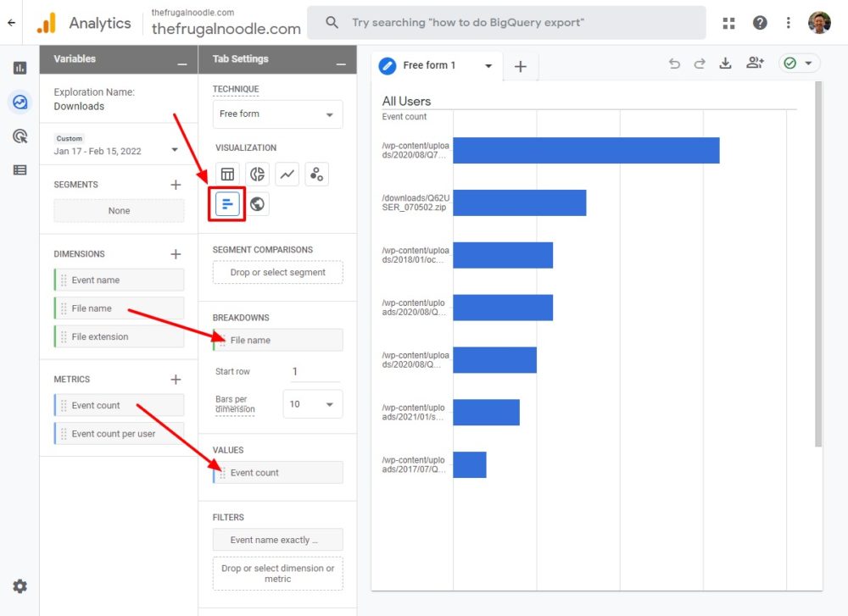Image resolution: width=848 pixels, height=616 pixels.
Task: Open the Explore section in left navigation
Action: tap(19, 102)
